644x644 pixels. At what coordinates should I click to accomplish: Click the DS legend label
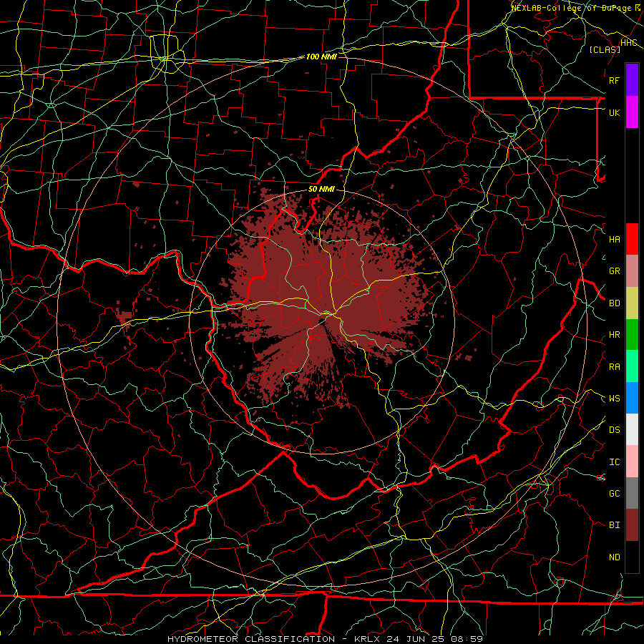coord(615,430)
